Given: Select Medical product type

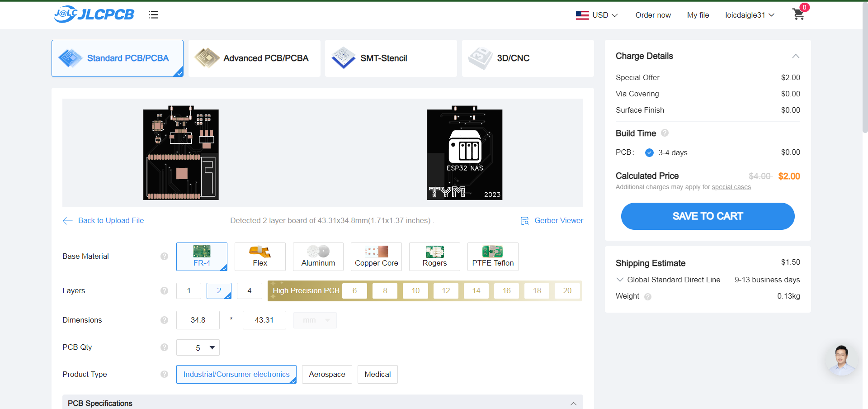Looking at the screenshot, I should pyautogui.click(x=377, y=374).
